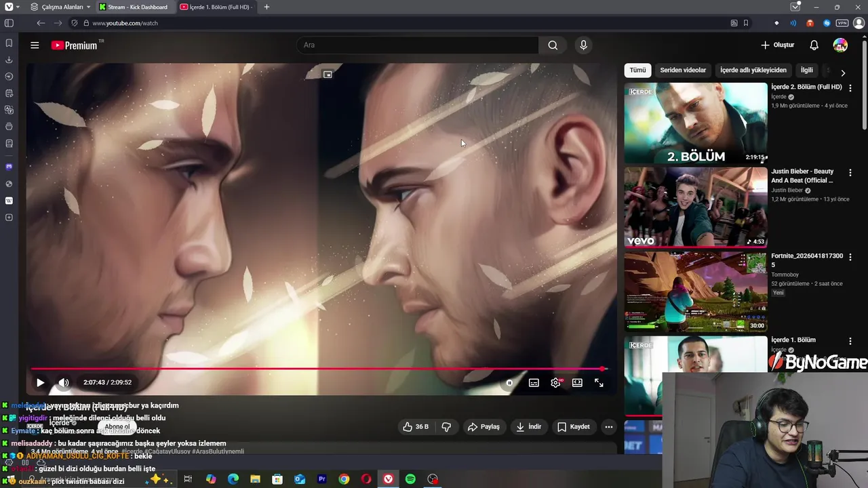This screenshot has width=868, height=488.
Task: Open the YouTube guide hamburger menu
Action: [35, 45]
